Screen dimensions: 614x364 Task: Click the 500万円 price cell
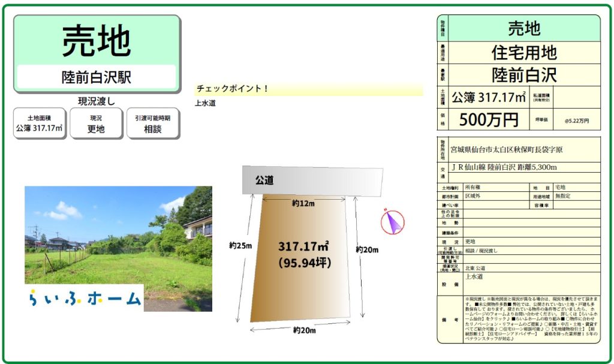(488, 120)
